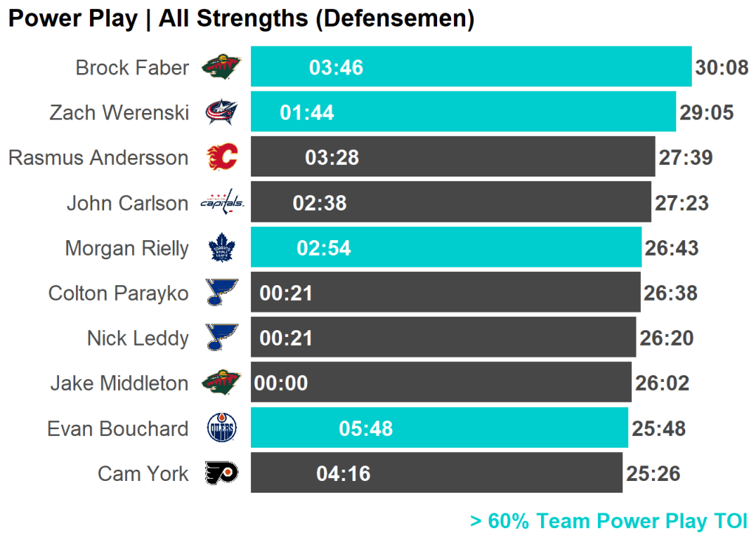756x540 pixels.
Task: Click the Toronto Maple Leafs logo
Action: [x=221, y=248]
